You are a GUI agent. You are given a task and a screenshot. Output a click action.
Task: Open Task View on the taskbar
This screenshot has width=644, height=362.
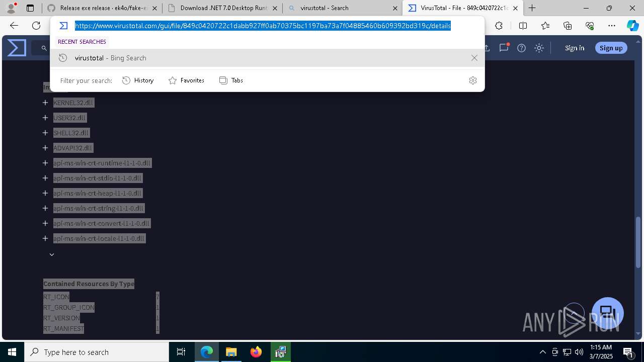pos(181,352)
